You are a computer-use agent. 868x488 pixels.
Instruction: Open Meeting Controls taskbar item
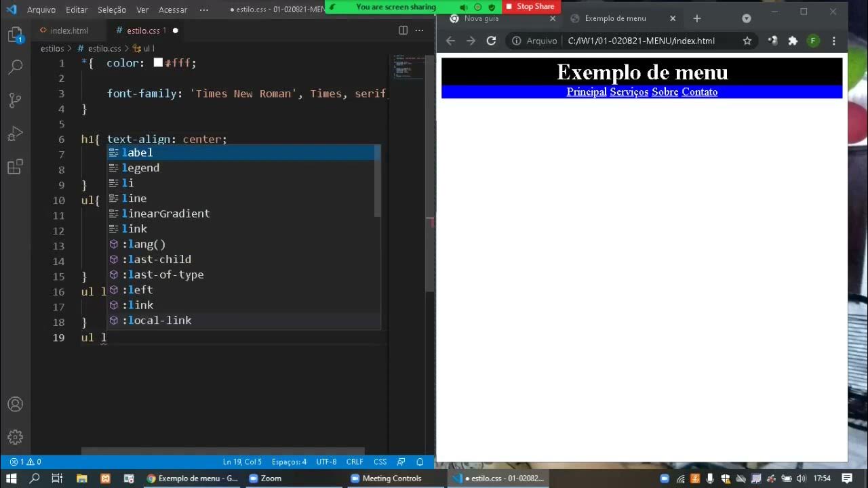coord(387,479)
